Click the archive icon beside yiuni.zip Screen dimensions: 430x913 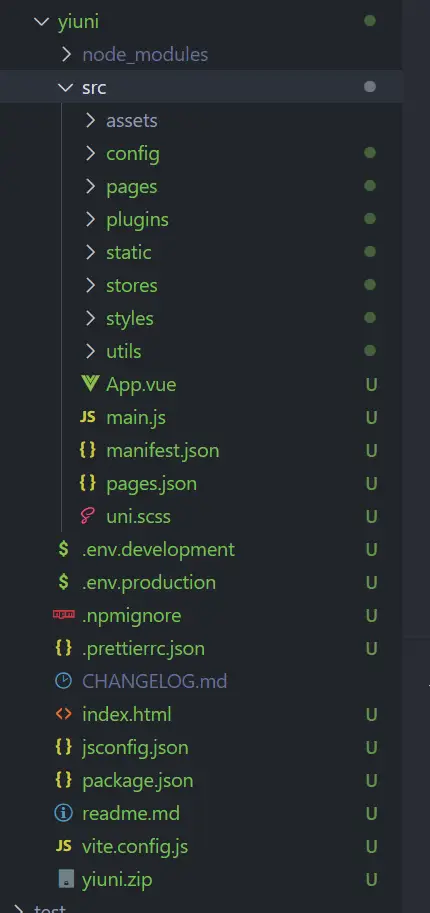pyautogui.click(x=66, y=879)
